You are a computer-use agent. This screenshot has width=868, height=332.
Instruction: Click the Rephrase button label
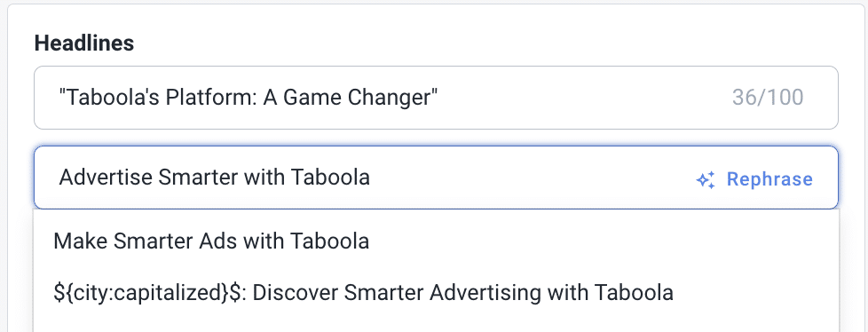pyautogui.click(x=769, y=179)
